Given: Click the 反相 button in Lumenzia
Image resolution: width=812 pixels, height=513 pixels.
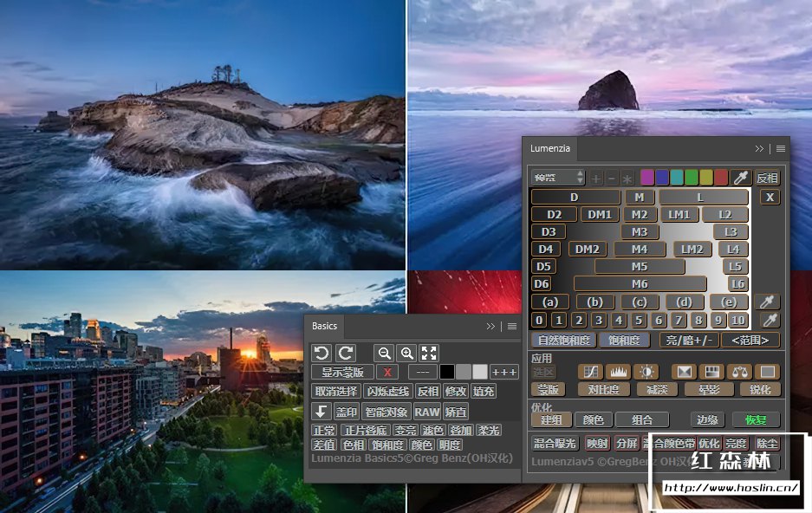Looking at the screenshot, I should click(767, 178).
